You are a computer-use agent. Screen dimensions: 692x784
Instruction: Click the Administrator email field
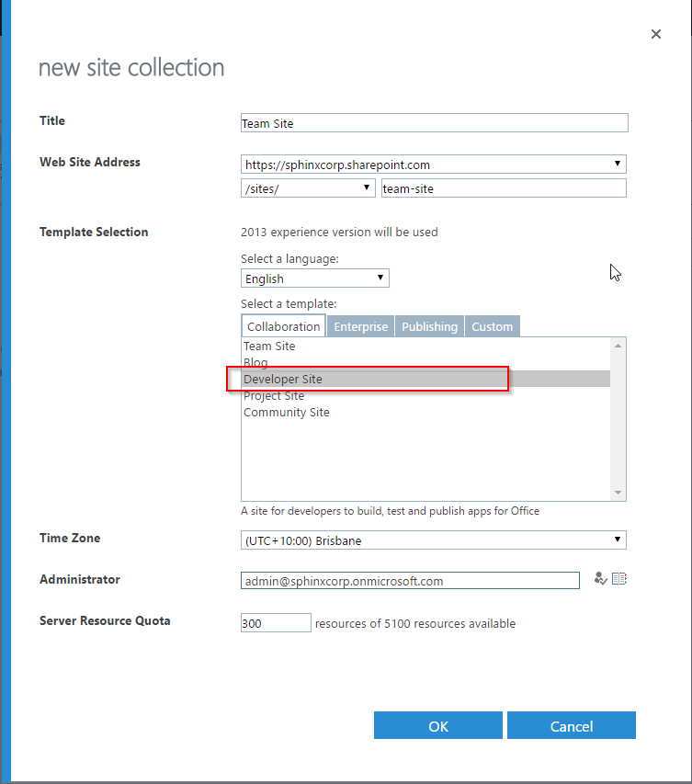click(x=410, y=581)
